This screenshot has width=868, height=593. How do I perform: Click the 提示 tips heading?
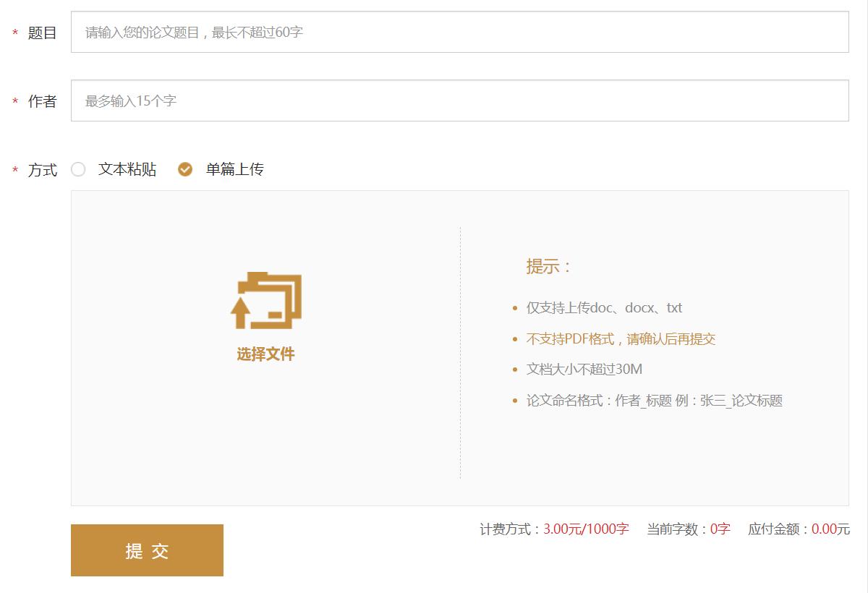pos(544,267)
